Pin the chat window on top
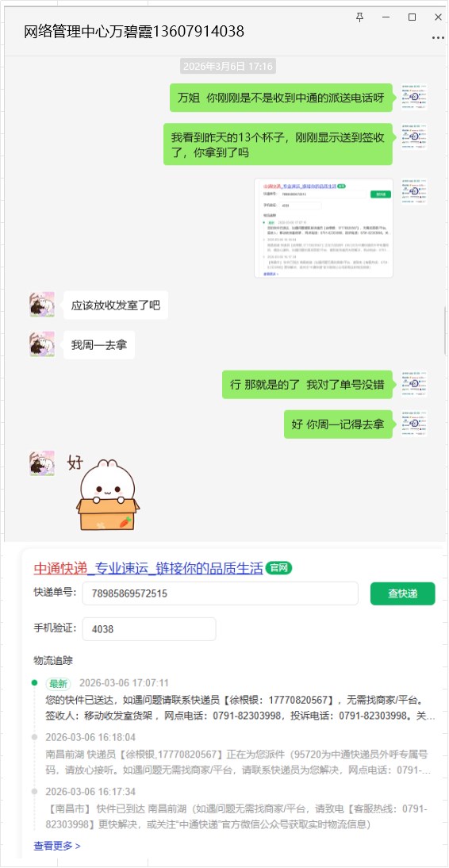Screen dimensions: 449x868 [x=360, y=17]
